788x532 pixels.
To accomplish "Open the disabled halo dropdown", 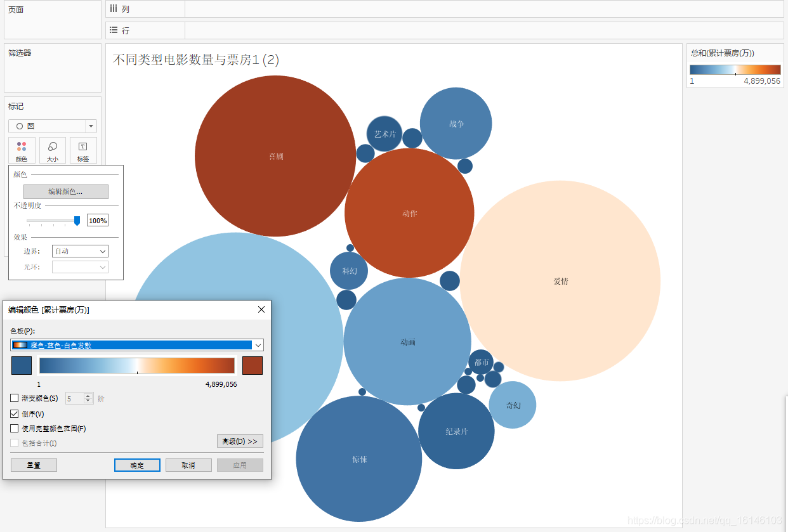I will (80, 268).
